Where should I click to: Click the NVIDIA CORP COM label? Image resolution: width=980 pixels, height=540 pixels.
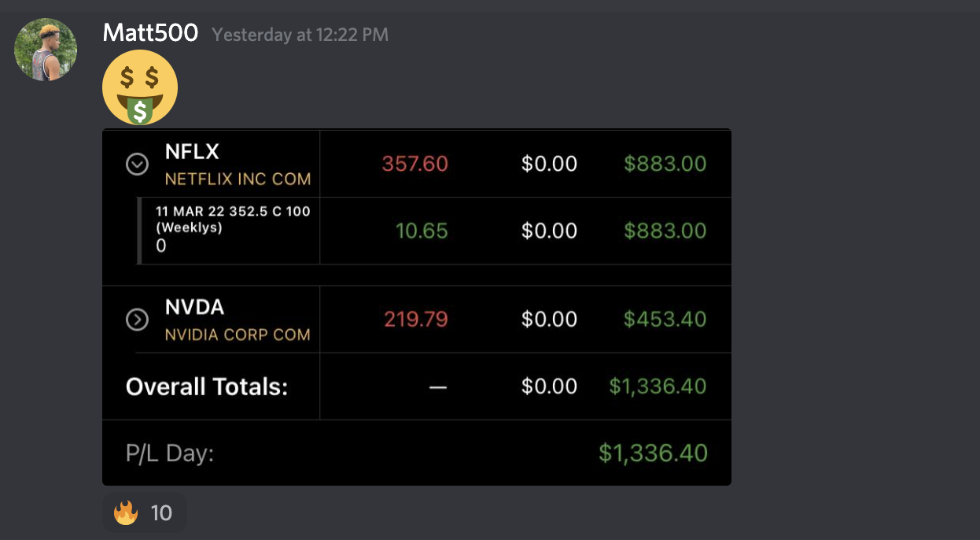click(238, 335)
